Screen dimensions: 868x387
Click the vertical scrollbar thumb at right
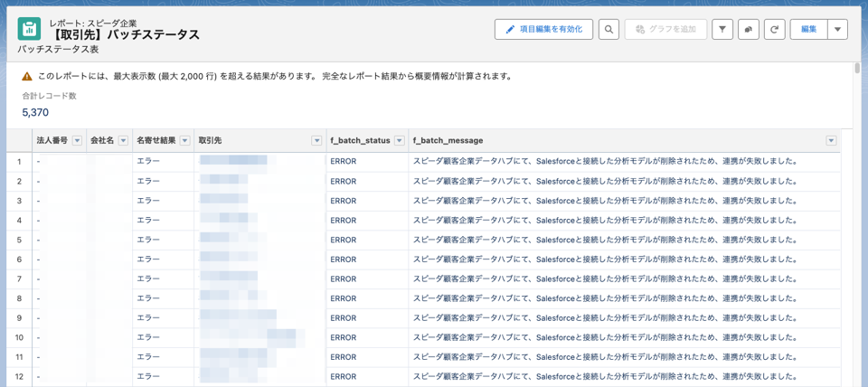[x=857, y=68]
